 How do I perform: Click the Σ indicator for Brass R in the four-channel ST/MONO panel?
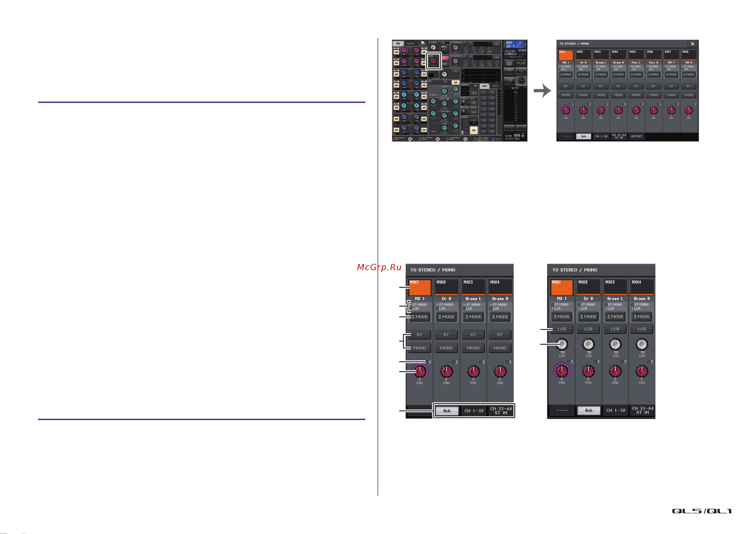(x=509, y=362)
